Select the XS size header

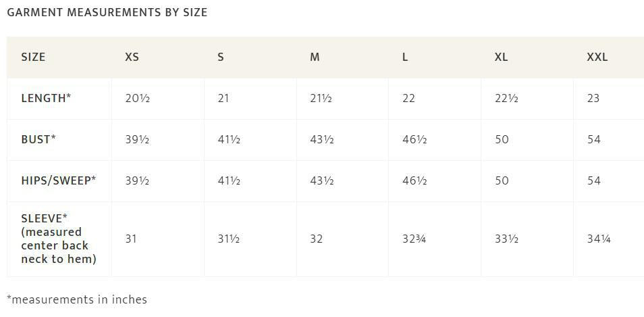[x=132, y=57]
